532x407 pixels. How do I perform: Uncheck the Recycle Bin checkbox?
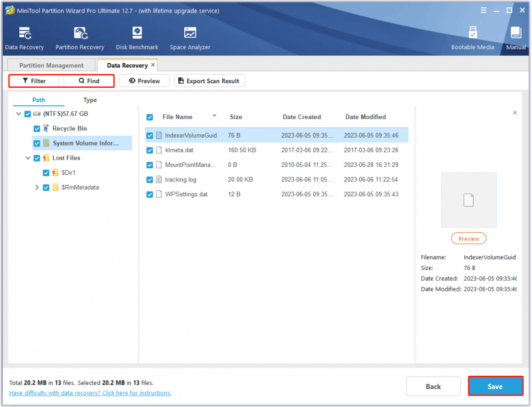pos(37,128)
